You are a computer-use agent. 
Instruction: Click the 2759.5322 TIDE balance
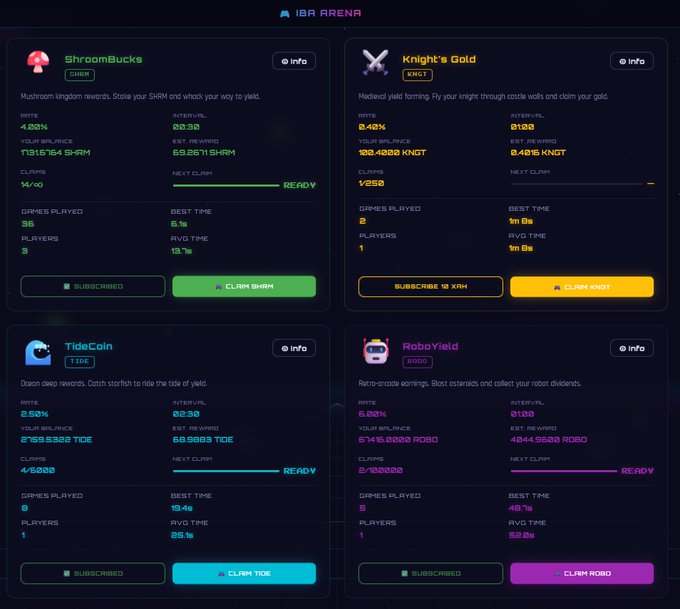coord(56,440)
